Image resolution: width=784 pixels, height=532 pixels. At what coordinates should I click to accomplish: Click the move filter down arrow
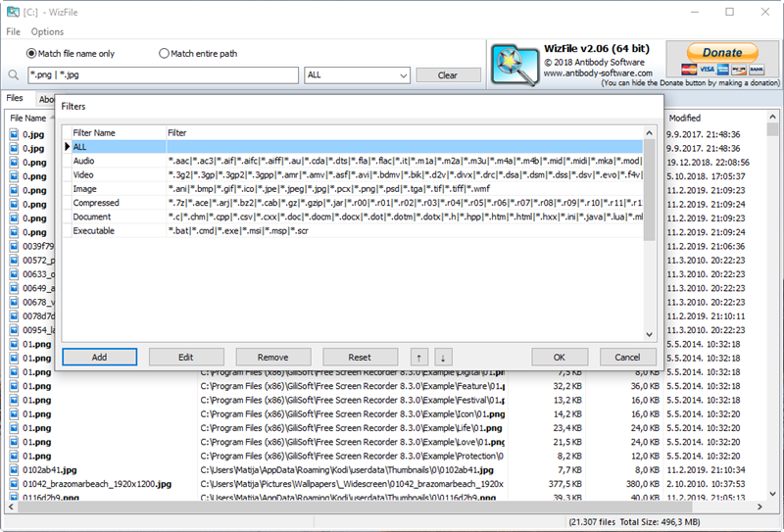coord(442,358)
